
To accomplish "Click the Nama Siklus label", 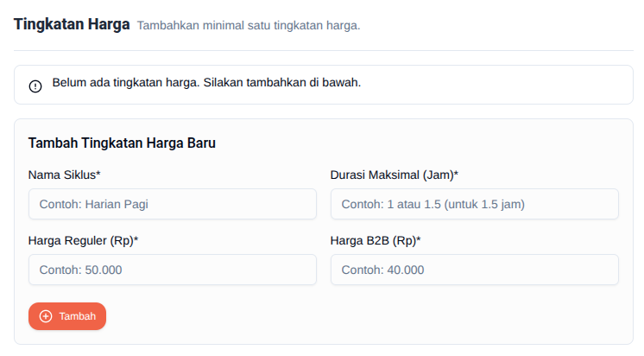I will (65, 175).
